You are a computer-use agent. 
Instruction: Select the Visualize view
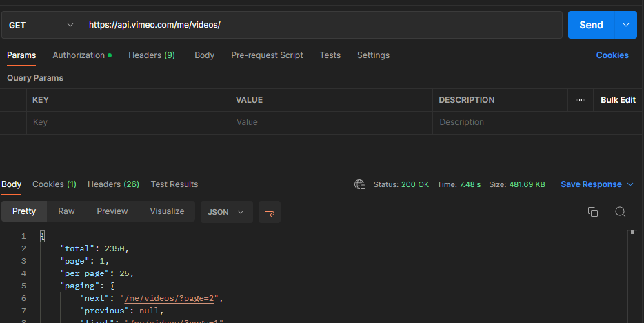click(x=167, y=211)
